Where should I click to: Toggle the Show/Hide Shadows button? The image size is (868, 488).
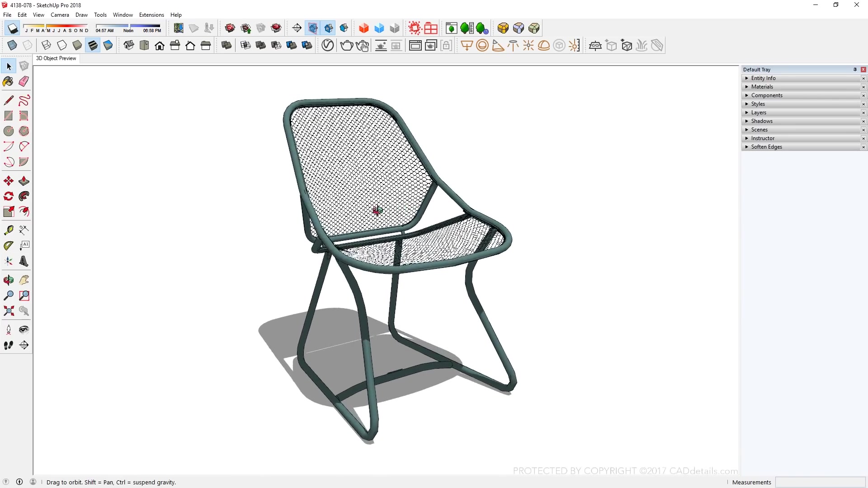(13, 28)
